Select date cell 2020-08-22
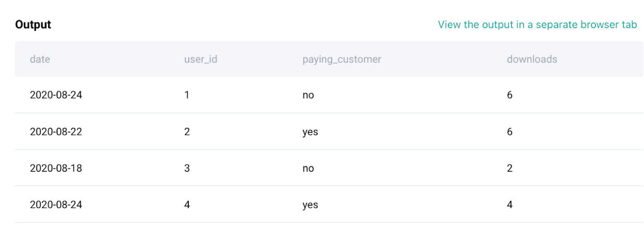The width and height of the screenshot is (644, 230). (56, 132)
